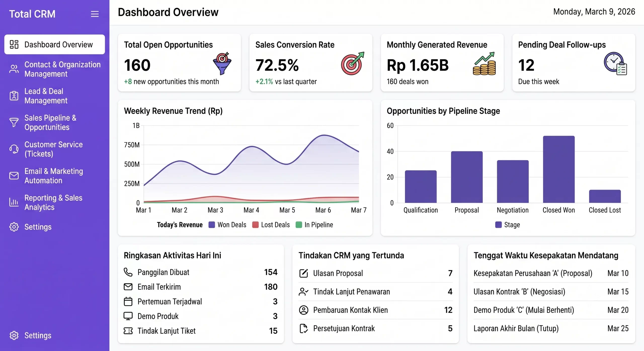This screenshot has height=351, width=644.
Task: Toggle the sidebar hamburger menu
Action: point(95,14)
